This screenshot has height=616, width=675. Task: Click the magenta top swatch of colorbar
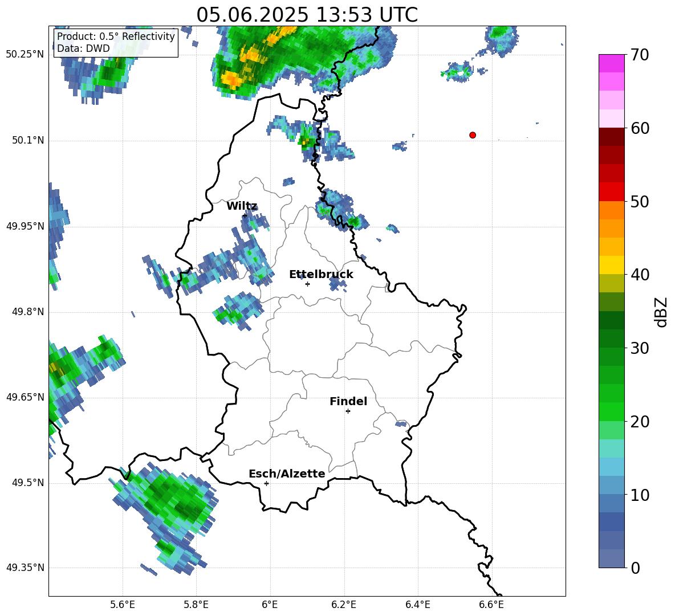pyautogui.click(x=611, y=63)
